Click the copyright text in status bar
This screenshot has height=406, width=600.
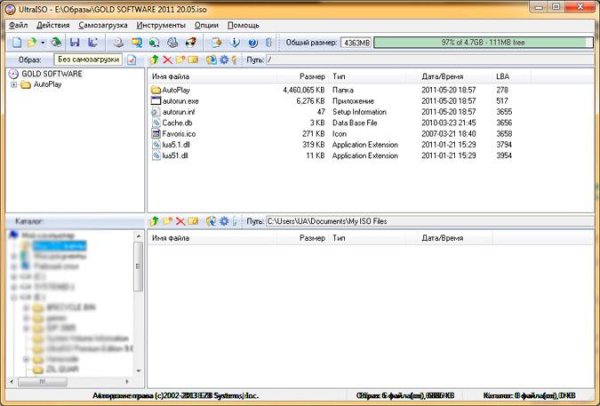tap(175, 396)
